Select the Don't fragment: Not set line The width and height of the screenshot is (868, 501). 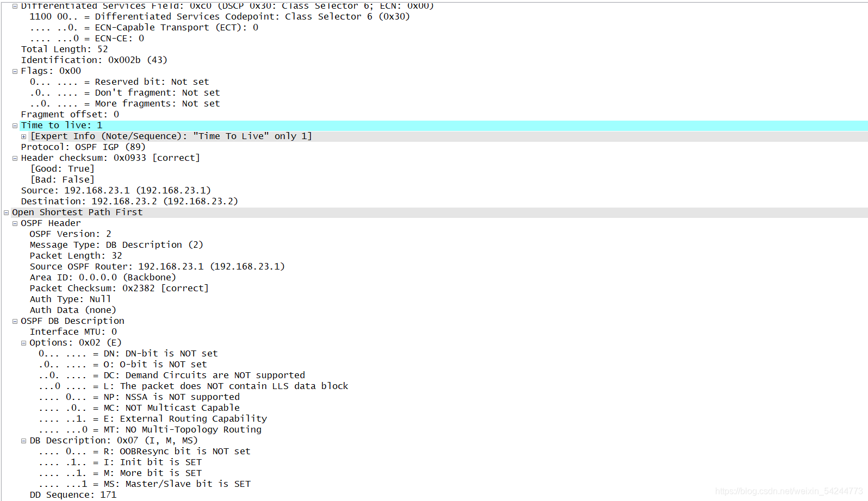click(125, 93)
